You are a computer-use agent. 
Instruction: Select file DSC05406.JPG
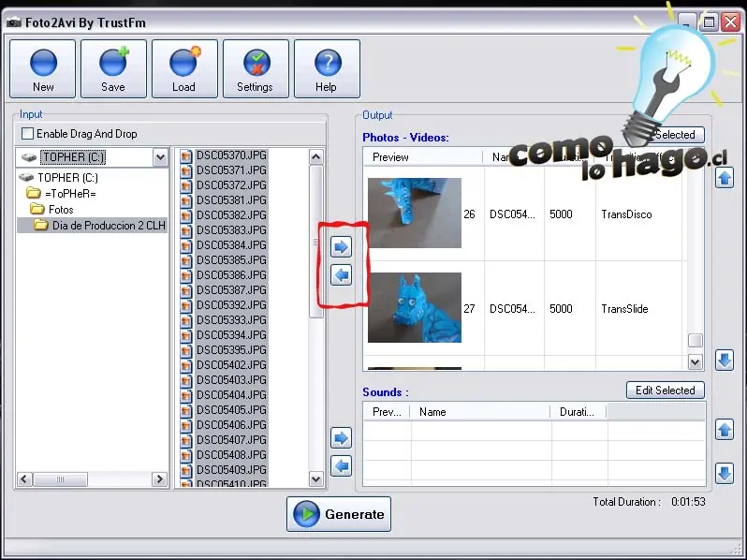(x=231, y=424)
